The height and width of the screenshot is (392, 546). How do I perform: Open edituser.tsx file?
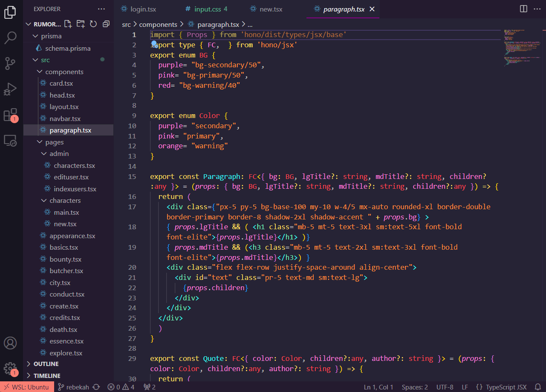(x=71, y=177)
